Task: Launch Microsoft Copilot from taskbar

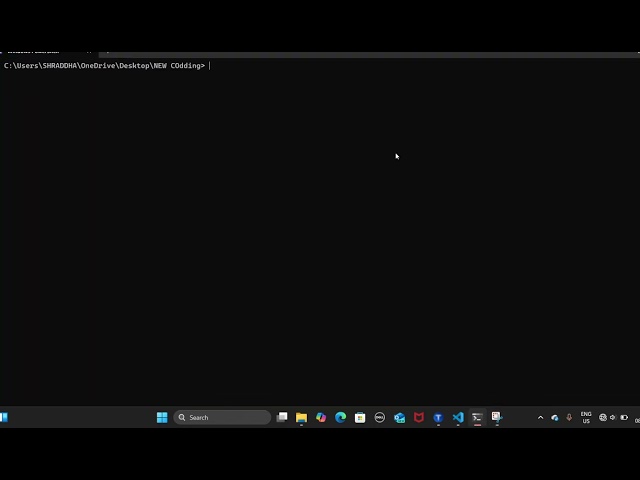Action: [x=321, y=417]
